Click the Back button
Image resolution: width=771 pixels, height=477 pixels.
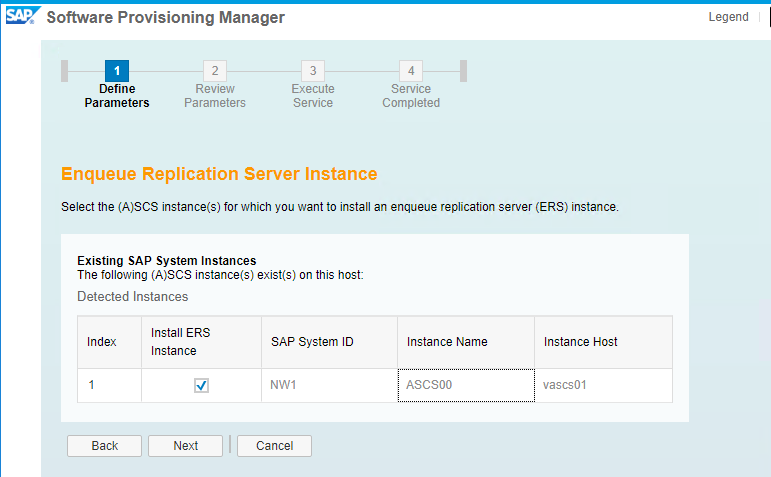pos(104,446)
